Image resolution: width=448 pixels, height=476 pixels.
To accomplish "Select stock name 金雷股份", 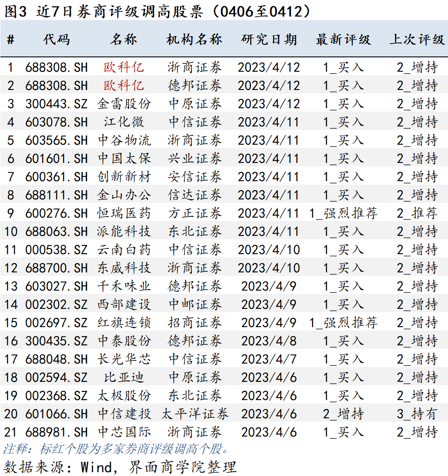I will coord(123,104).
